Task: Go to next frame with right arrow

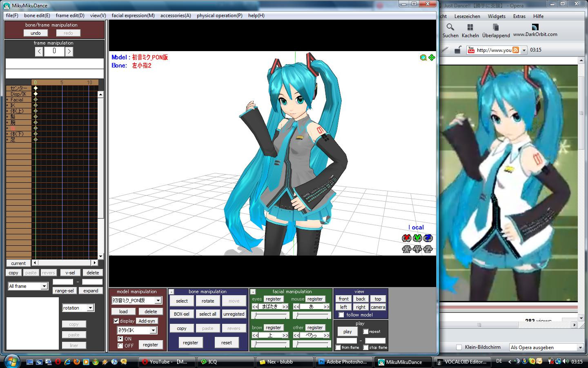Action: [x=69, y=52]
